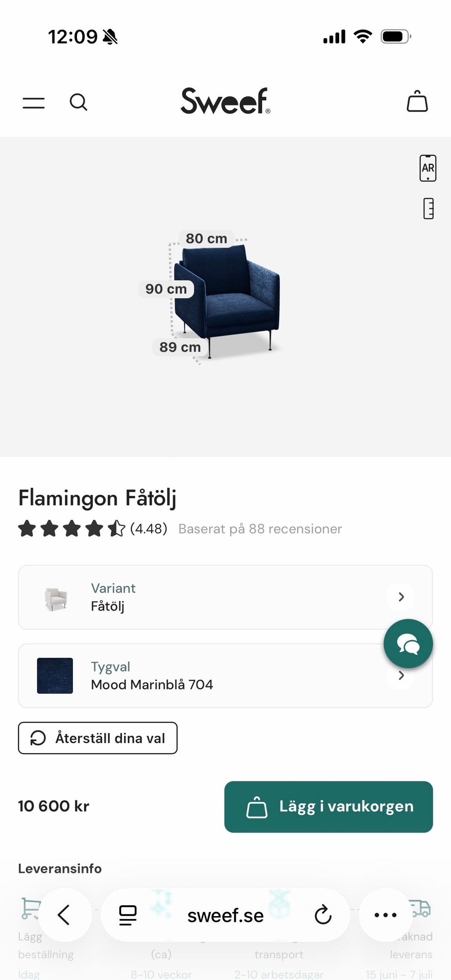Open the 88 recensioner reviews link
This screenshot has width=451, height=980.
click(x=260, y=529)
